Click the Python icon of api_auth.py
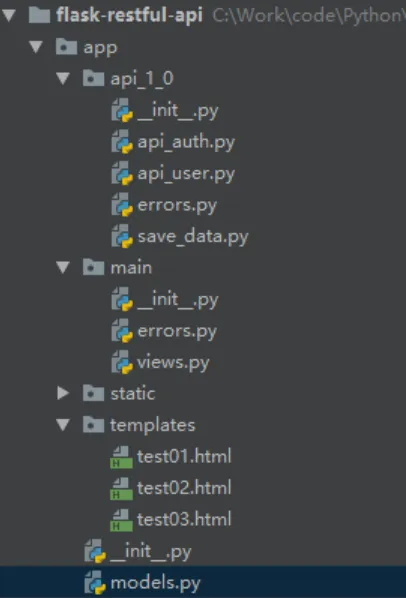 click(x=122, y=142)
